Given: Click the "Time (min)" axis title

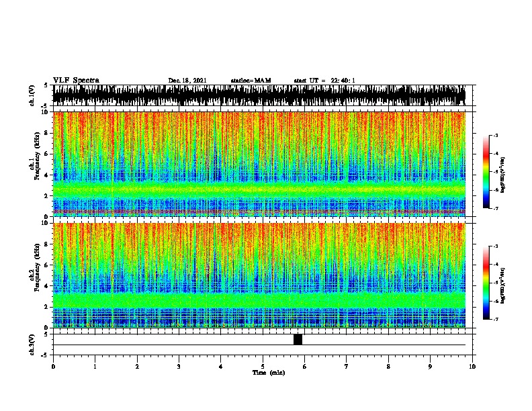Looking at the screenshot, I should click(x=269, y=373).
